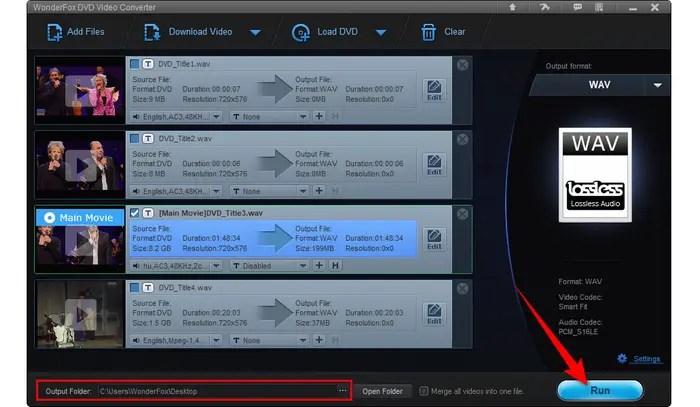This screenshot has height=407, width=700.
Task: Clear the file list with Clear
Action: (443, 32)
